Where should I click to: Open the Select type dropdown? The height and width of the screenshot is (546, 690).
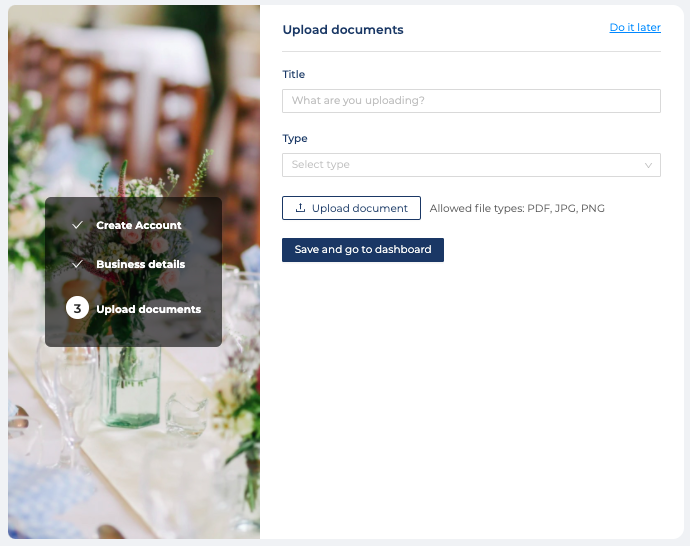[470, 165]
